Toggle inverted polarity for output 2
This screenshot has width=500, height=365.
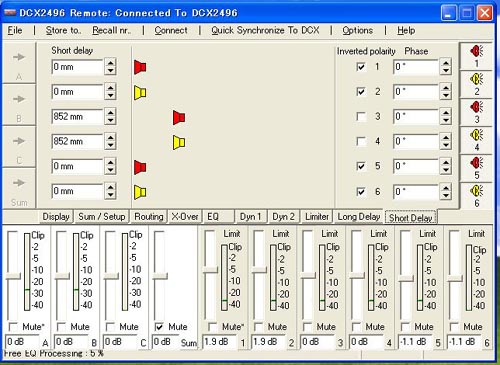(x=361, y=91)
